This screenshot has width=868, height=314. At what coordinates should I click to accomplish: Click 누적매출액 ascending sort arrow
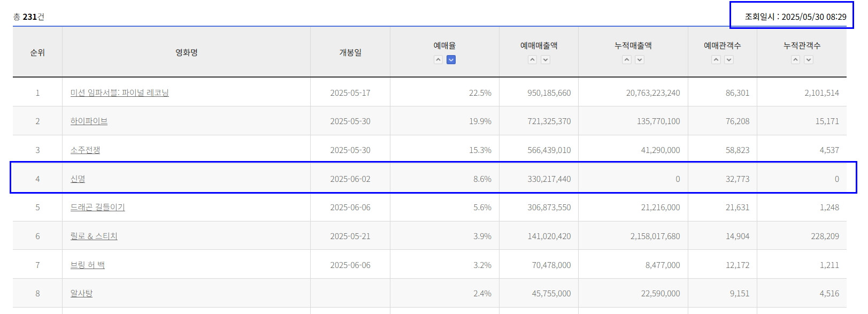tap(627, 60)
